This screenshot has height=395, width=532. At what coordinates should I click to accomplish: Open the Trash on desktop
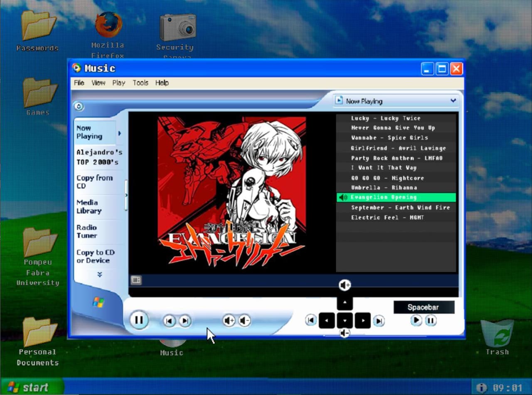pos(497,338)
